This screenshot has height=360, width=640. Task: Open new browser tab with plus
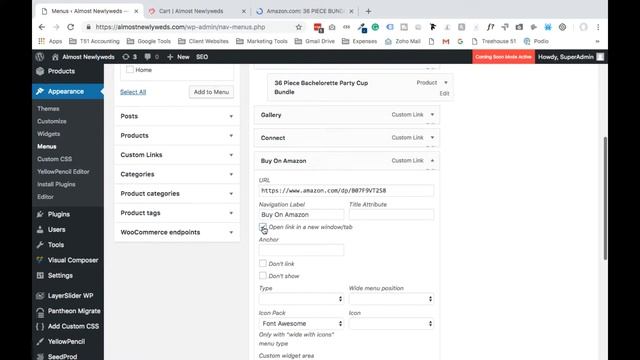coord(368,11)
